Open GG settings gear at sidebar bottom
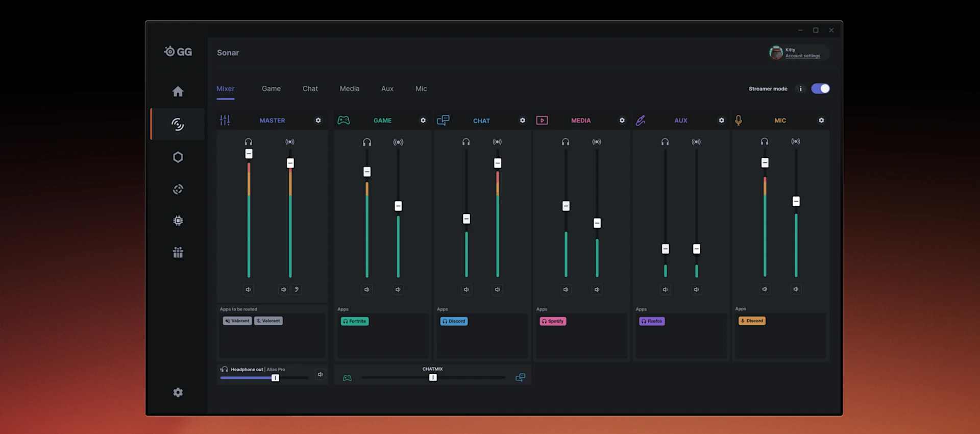The image size is (980, 434). (178, 392)
